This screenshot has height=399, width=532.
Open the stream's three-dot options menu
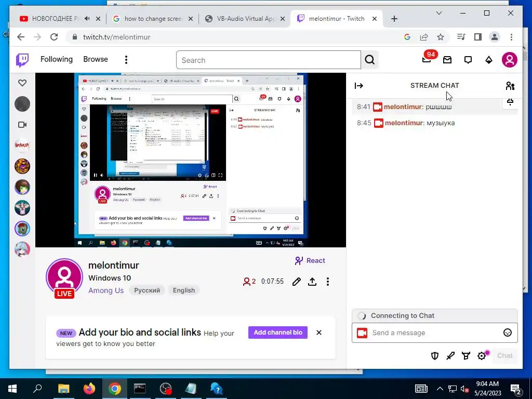pyautogui.click(x=327, y=281)
